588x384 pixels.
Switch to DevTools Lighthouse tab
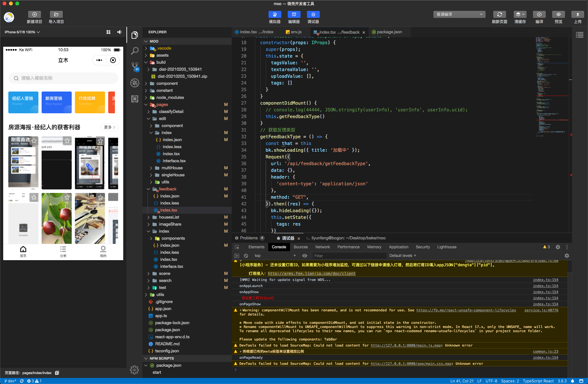pyautogui.click(x=447, y=247)
